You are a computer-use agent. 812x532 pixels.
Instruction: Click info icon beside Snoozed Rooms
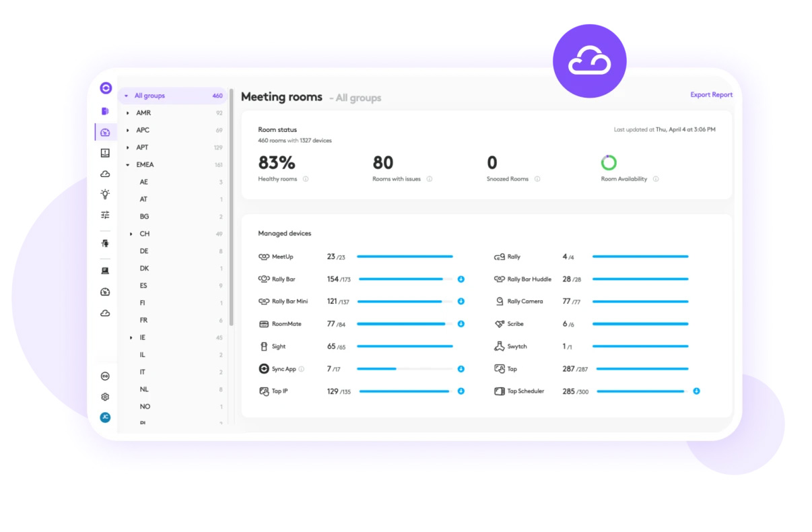537,179
